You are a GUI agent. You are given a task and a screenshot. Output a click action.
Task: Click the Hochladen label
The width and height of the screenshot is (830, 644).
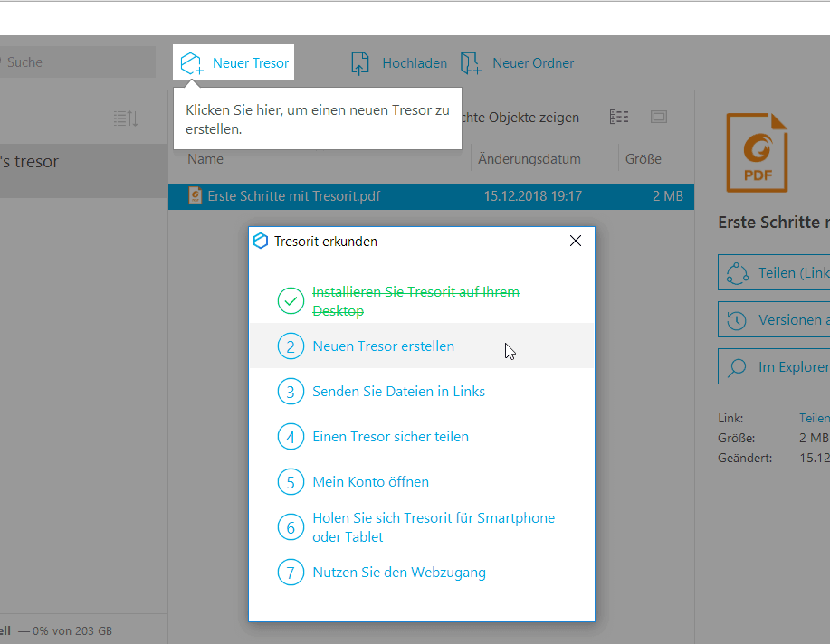coord(415,63)
